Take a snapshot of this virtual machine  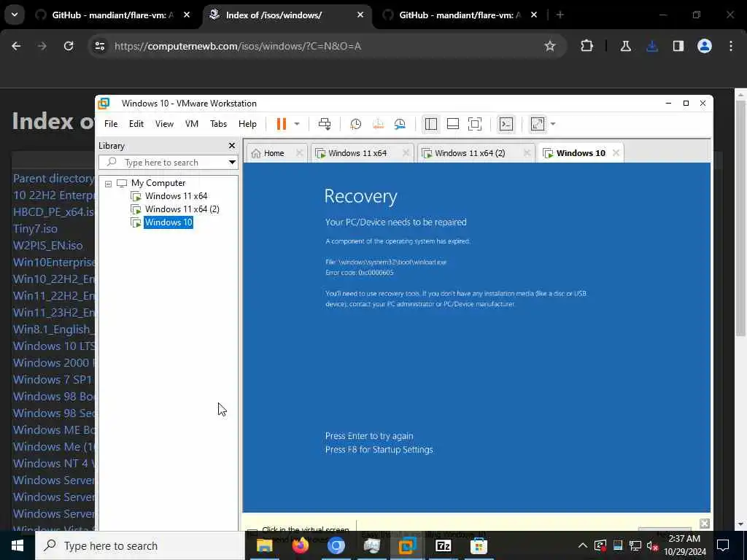point(355,124)
